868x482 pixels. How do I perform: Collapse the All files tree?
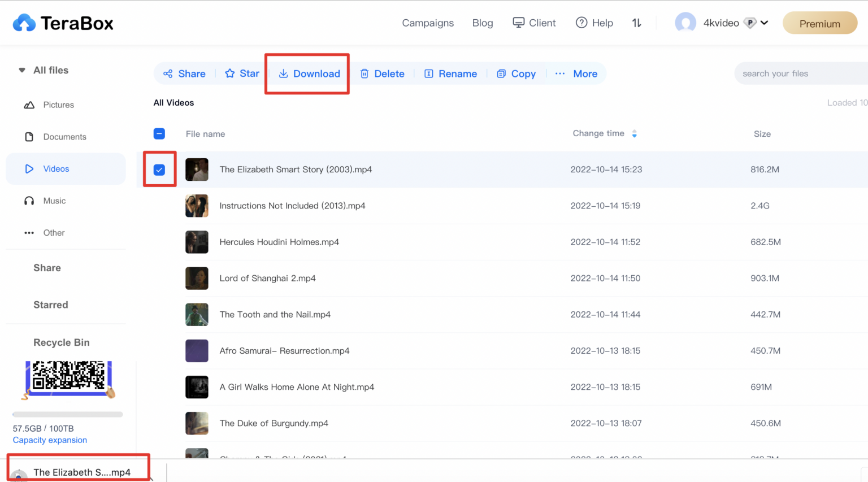22,71
